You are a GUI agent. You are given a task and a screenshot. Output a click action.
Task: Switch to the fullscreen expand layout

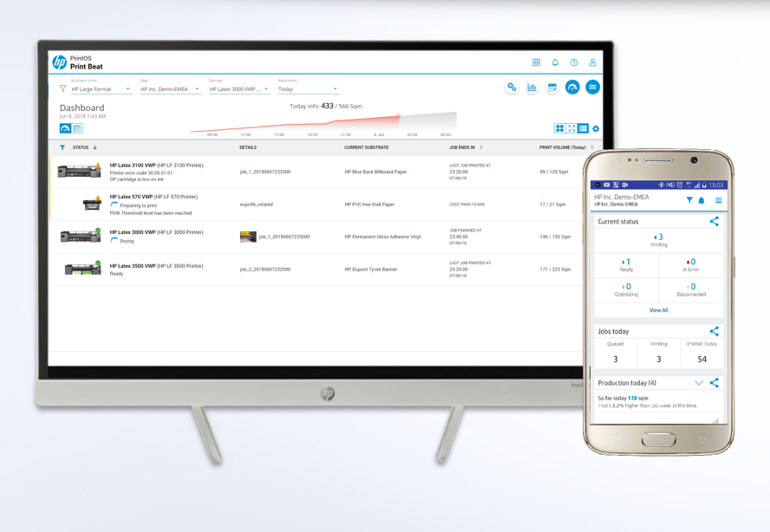571,128
